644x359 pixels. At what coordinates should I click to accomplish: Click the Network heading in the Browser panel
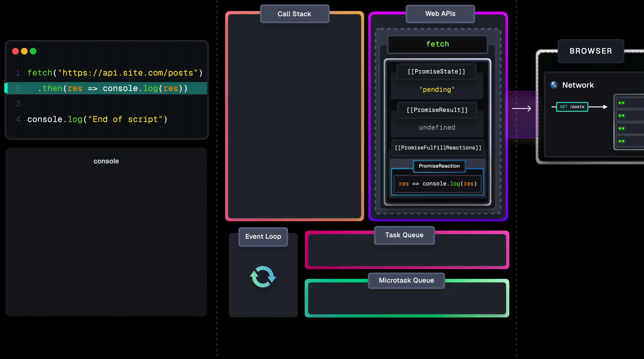[578, 85]
